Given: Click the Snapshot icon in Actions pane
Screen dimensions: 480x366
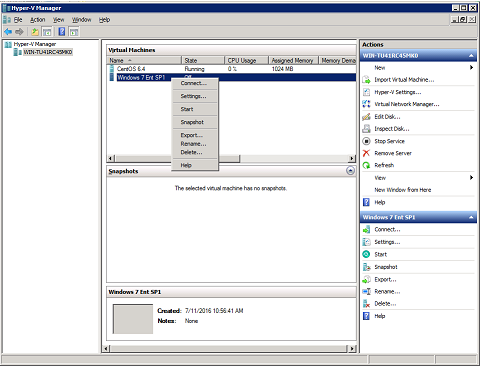Looking at the screenshot, I should [x=366, y=267].
